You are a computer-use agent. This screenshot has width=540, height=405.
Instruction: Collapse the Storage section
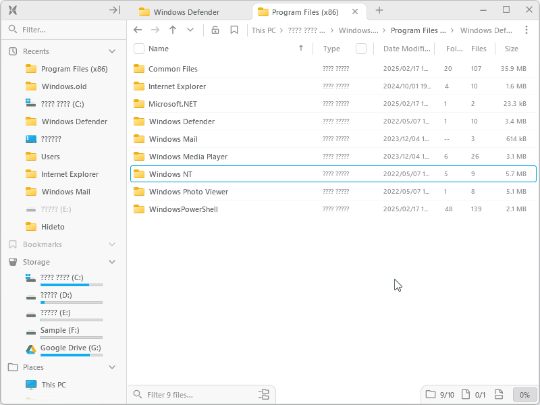click(x=112, y=262)
